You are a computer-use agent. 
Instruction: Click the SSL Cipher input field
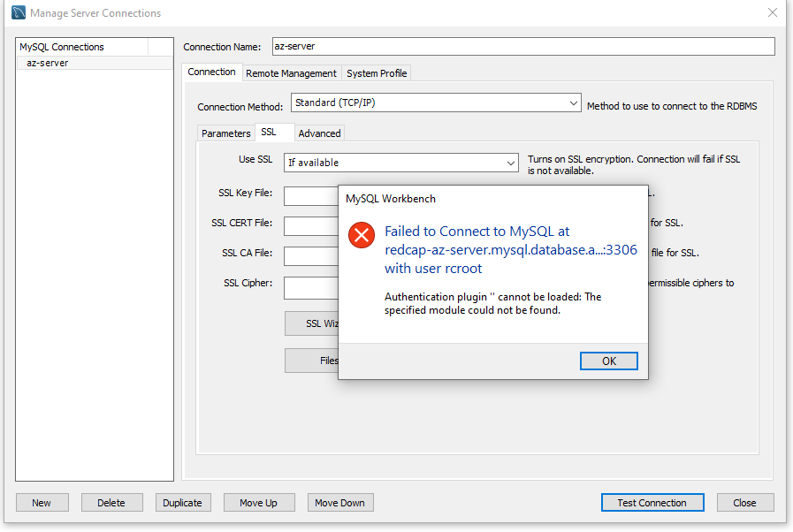click(311, 288)
